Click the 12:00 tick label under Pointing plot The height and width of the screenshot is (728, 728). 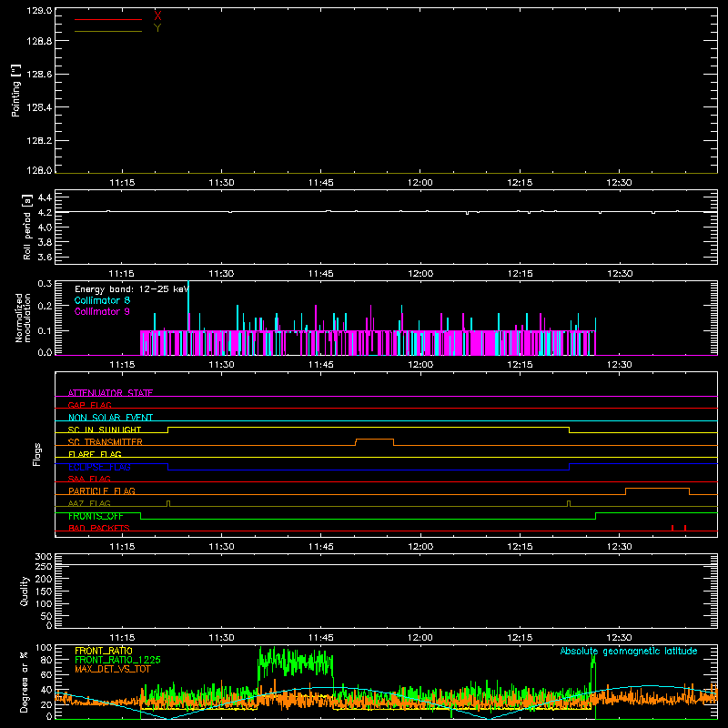click(x=420, y=183)
